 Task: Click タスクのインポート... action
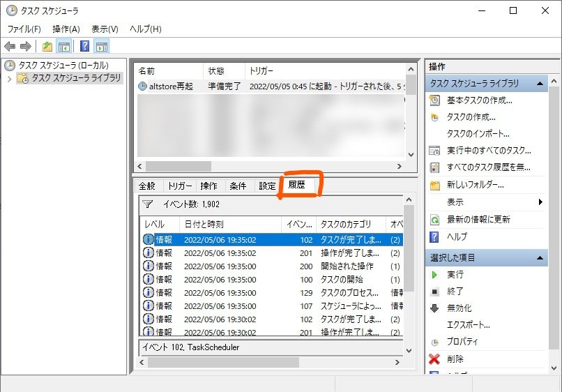tap(478, 134)
